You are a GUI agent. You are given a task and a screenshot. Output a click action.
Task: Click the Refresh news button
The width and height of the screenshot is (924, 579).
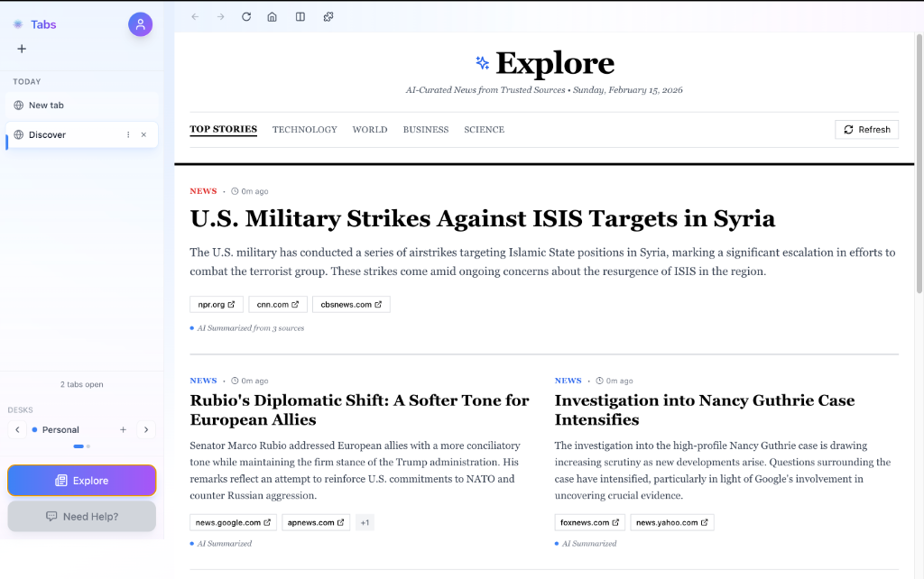[x=866, y=130]
